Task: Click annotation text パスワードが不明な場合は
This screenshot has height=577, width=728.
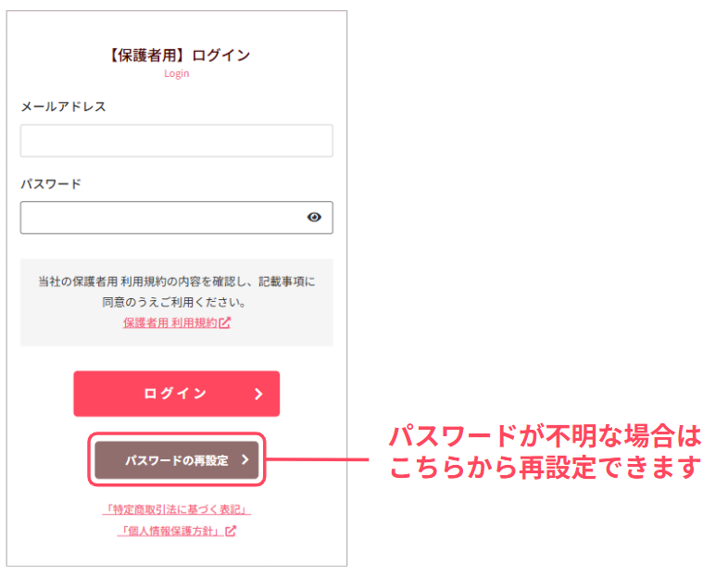Action: point(545,435)
